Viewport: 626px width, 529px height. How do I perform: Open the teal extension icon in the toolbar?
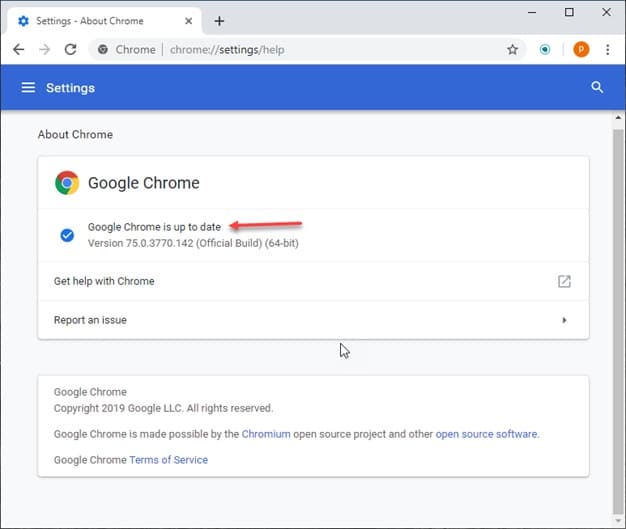click(545, 50)
